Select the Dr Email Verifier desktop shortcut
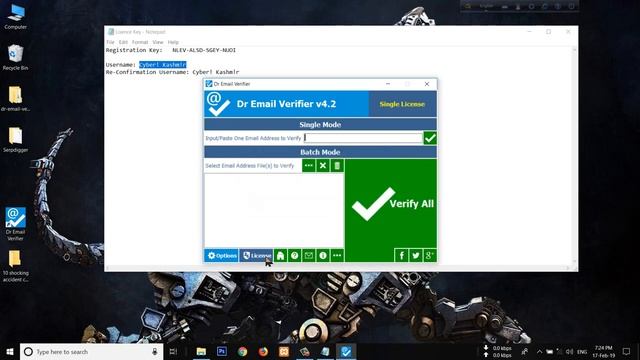This screenshot has width=640, height=360. tap(16, 224)
